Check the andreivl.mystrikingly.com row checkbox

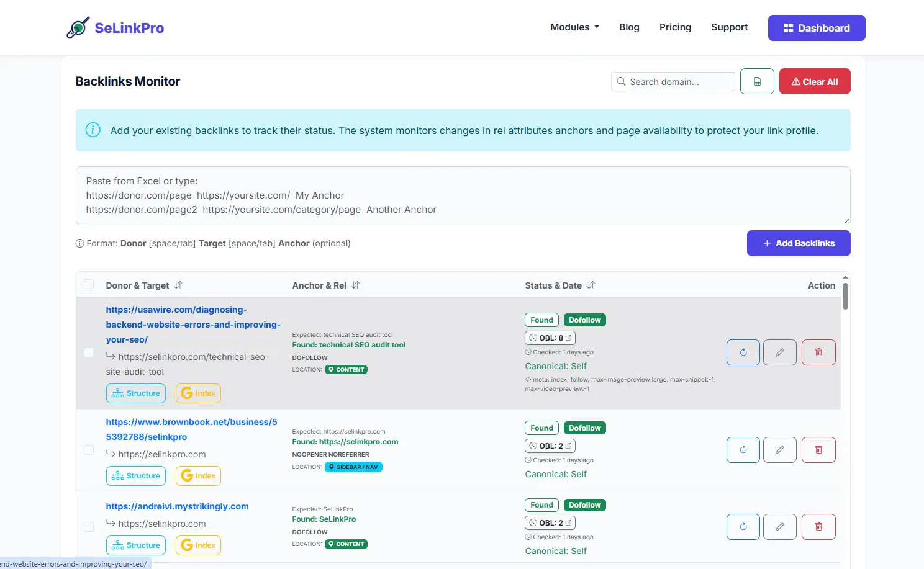click(89, 527)
